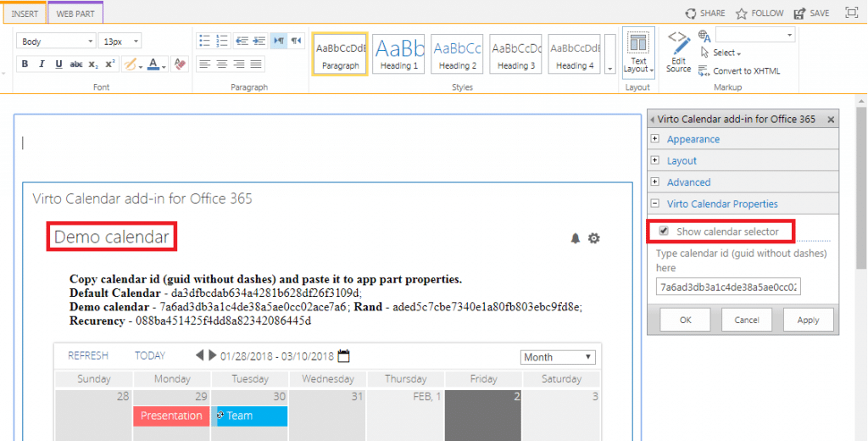This screenshot has width=868, height=441.
Task: Toggle italic formatting
Action: point(42,64)
